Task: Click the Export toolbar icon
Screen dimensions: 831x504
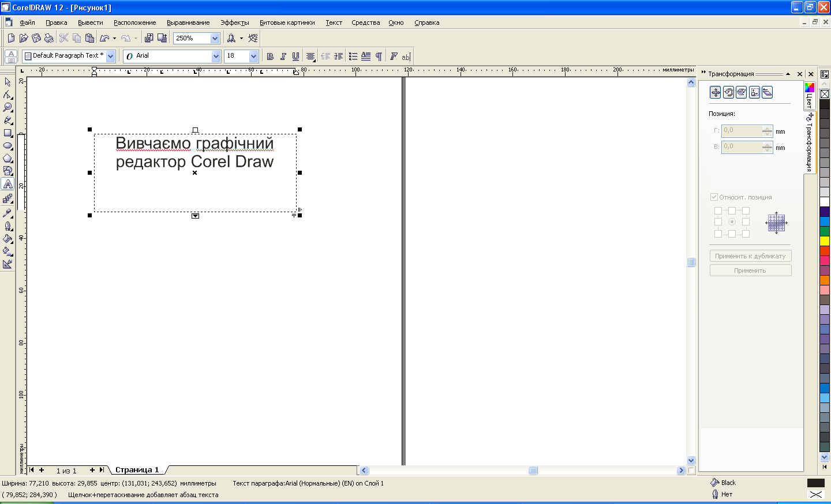Action: (x=162, y=38)
